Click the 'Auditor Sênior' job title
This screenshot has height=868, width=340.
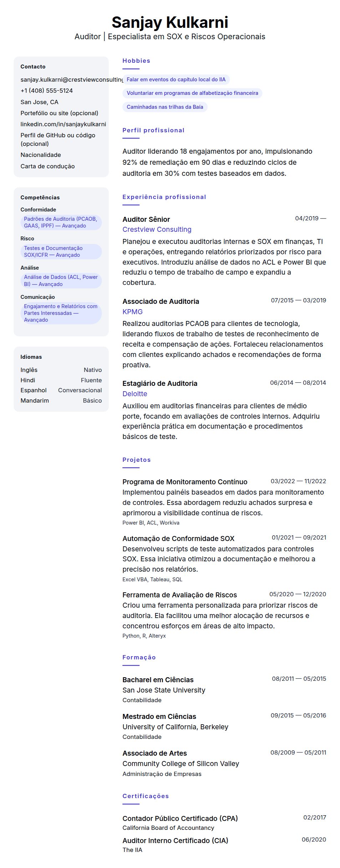146,219
